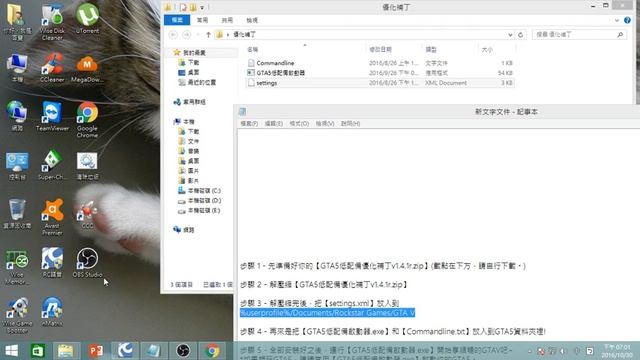Select the Wise Game Booster desktop icon
This screenshot has width=640, height=360.
pos(17,316)
